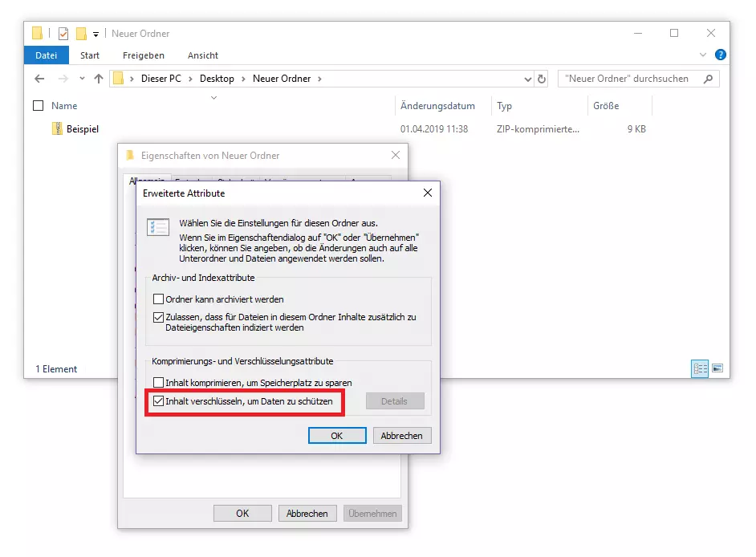Click the properties quick access icon
Viewport: 756px width, 557px height.
coord(63,34)
